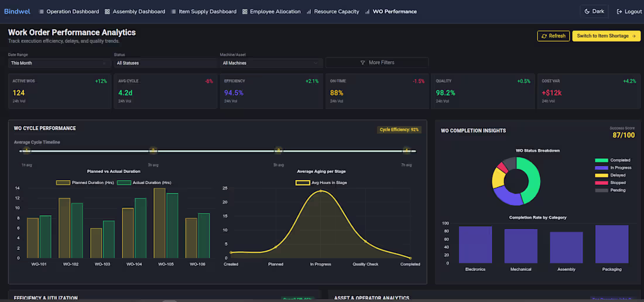The width and height of the screenshot is (644, 302).
Task: Click the Cost Var +$12k card
Action: coord(589,91)
